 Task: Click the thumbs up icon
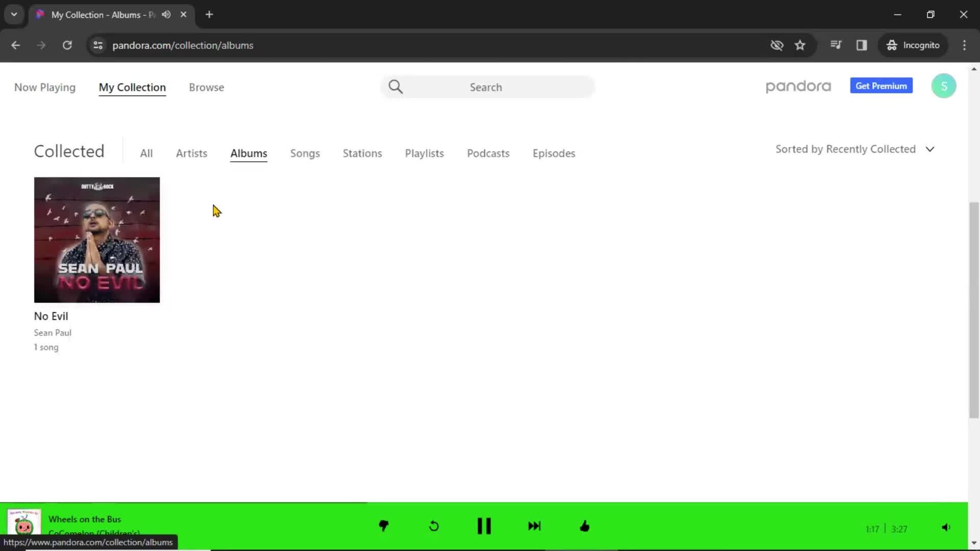585,526
